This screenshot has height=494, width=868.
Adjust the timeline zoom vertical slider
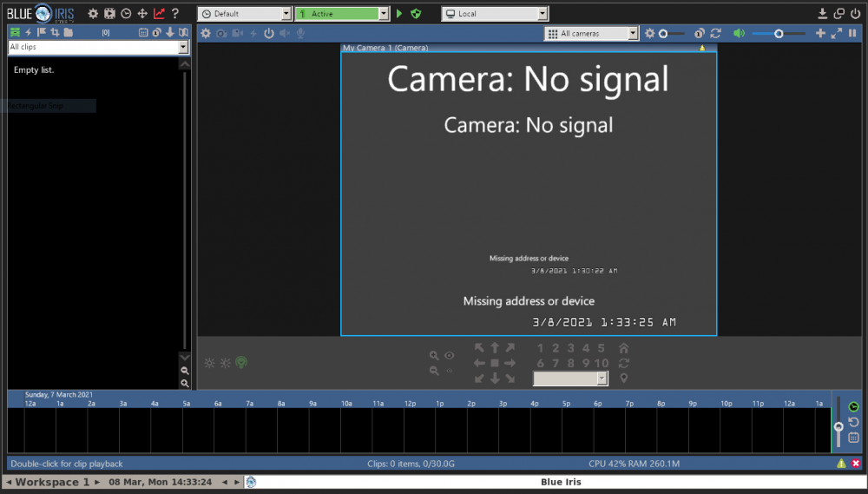[838, 422]
